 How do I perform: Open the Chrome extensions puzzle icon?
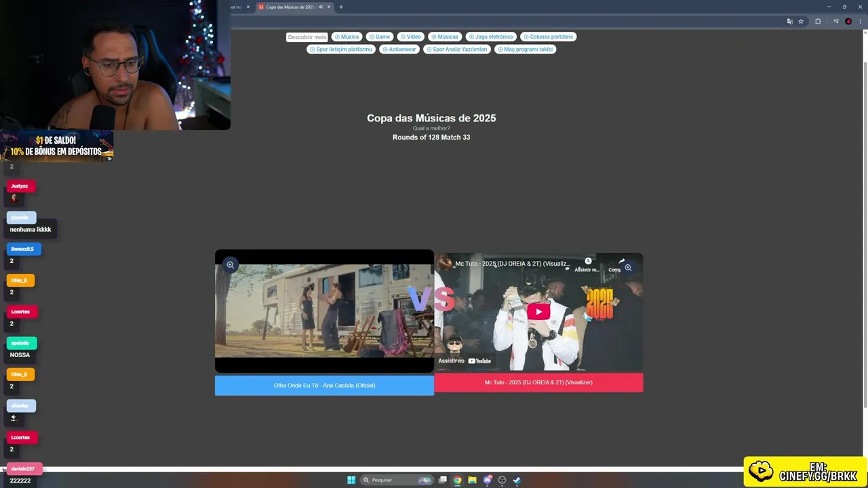click(x=818, y=22)
